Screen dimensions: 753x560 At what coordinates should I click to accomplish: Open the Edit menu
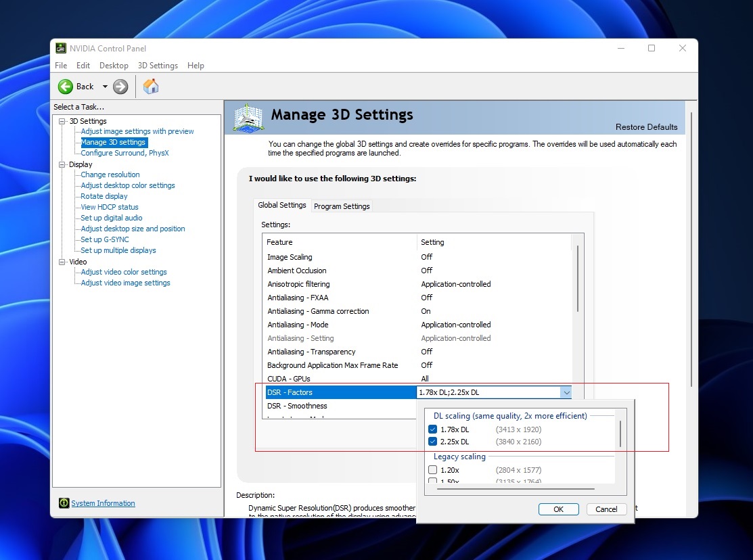83,66
